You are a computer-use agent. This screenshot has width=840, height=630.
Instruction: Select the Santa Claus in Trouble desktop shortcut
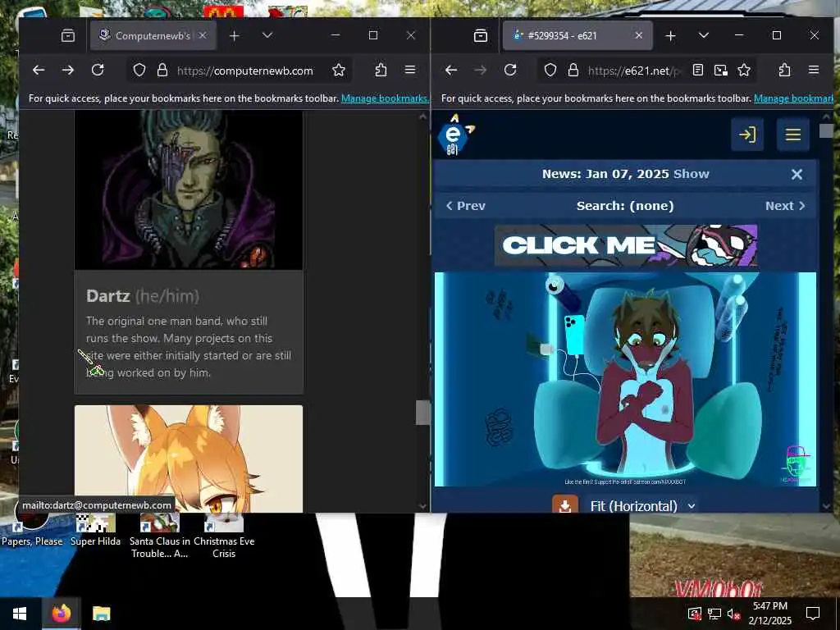tap(160, 536)
